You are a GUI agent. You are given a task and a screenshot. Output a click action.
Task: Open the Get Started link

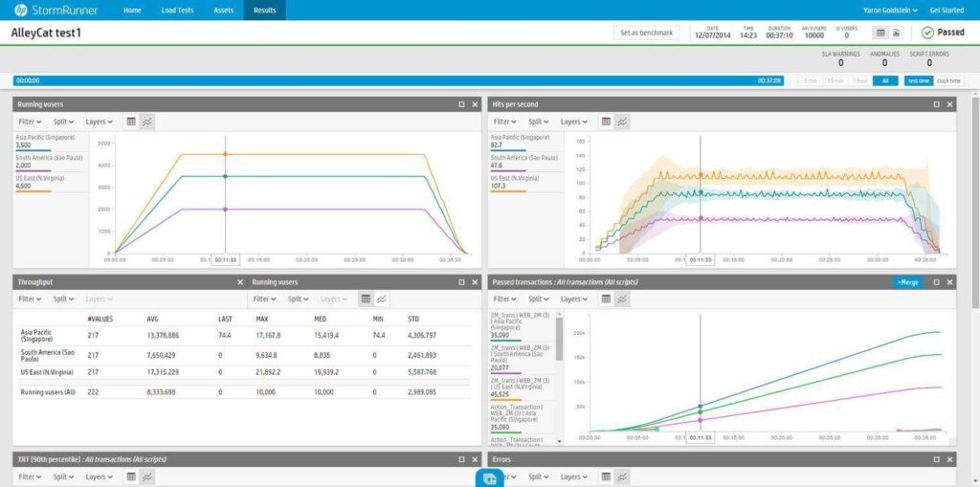point(947,10)
